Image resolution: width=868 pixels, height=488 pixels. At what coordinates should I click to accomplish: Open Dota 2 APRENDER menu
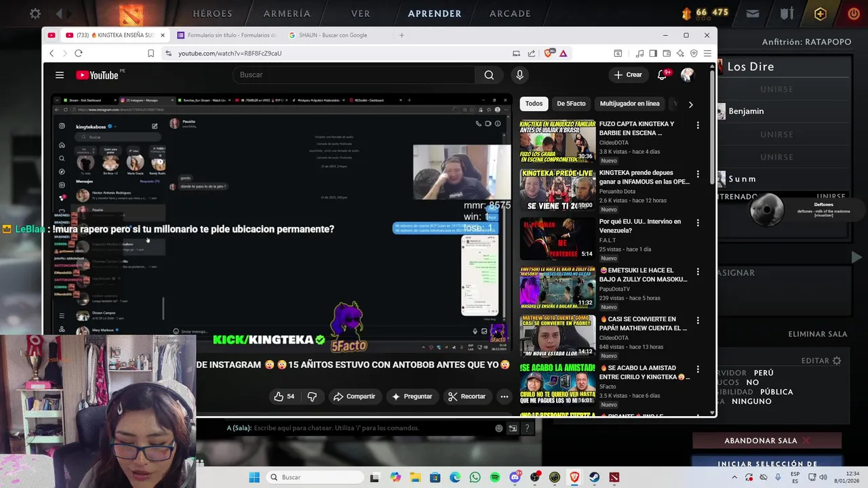435,14
